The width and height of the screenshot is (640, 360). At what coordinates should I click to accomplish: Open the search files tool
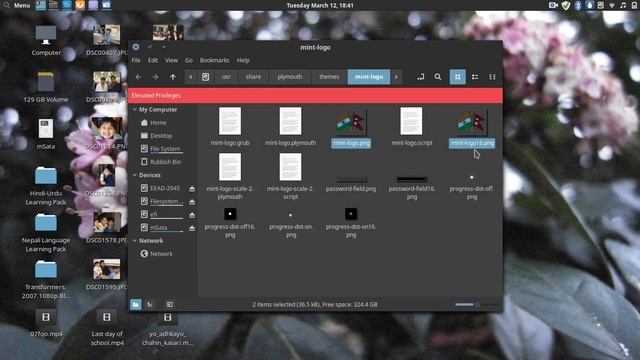click(438, 77)
